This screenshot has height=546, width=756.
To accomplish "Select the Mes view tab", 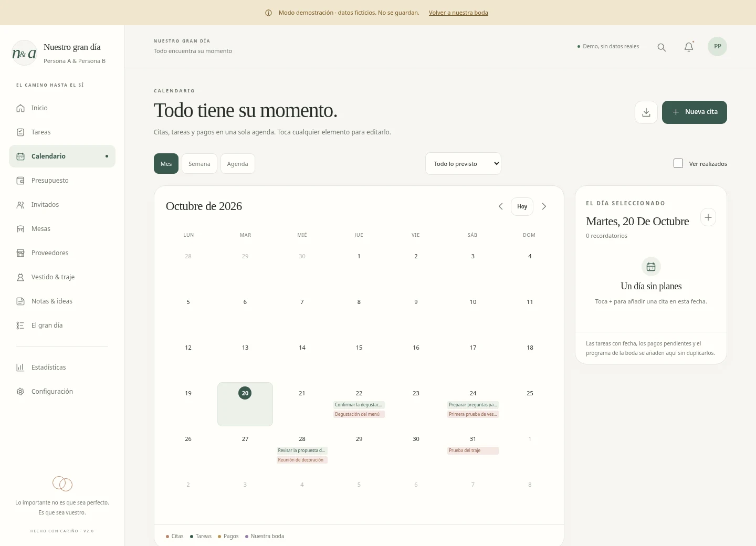I will (166, 164).
